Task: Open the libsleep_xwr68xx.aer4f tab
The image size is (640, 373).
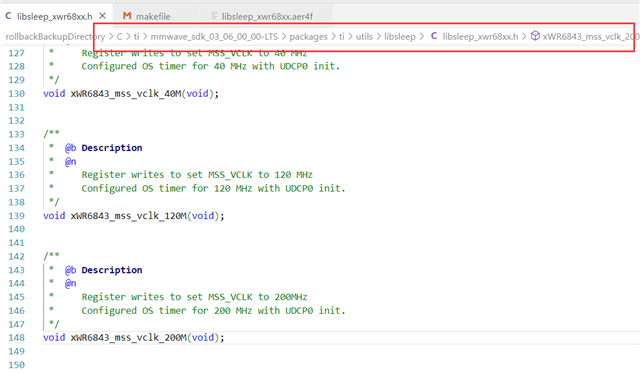Action: pos(267,16)
